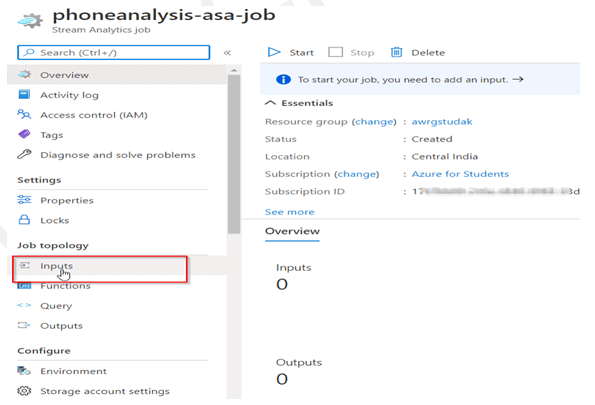Click the Delete trash bin icon

point(397,52)
